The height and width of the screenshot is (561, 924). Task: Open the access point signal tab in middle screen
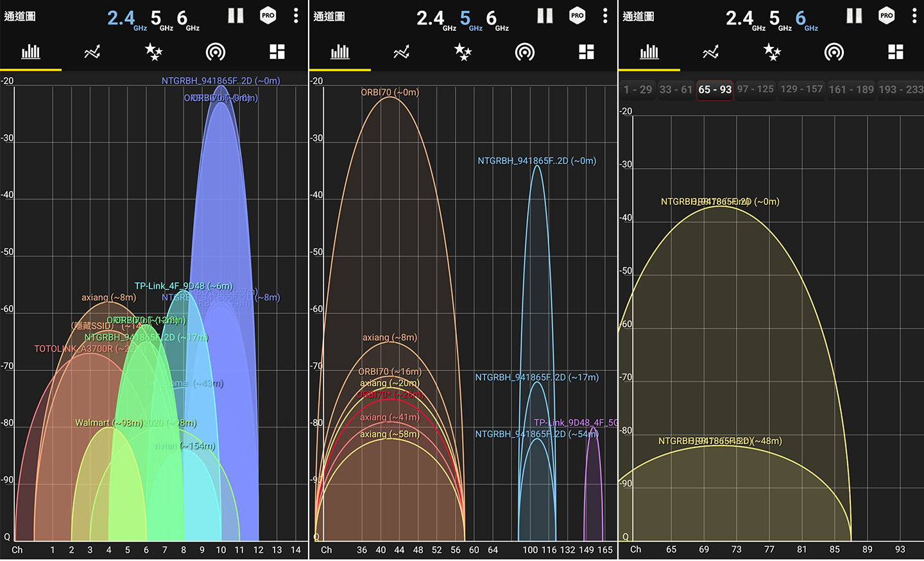(525, 52)
